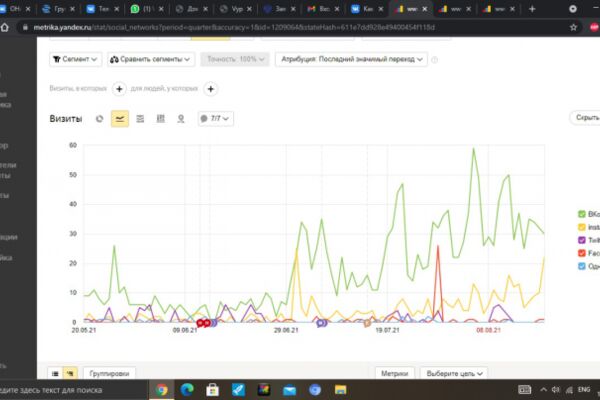Open the red extension icon in toolbar

point(594,27)
